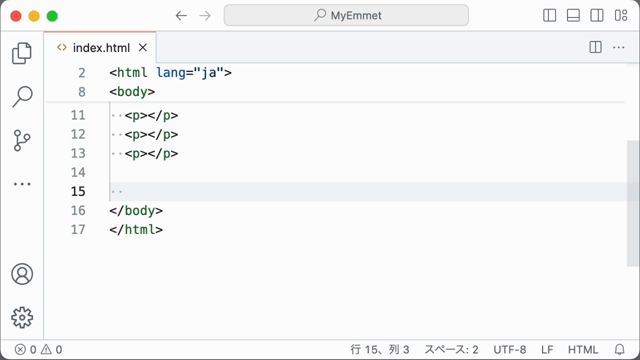Click the UTF-8 encoding status item
640x360 pixels.
(509, 349)
